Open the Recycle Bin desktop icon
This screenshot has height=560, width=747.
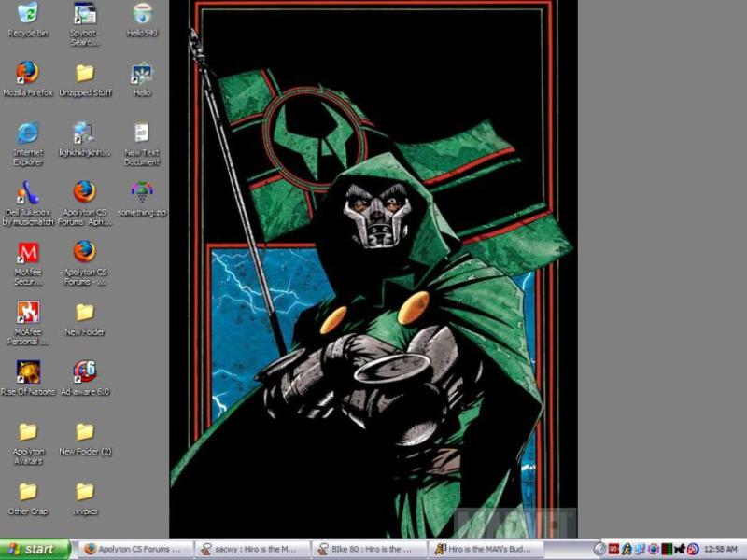[28, 14]
